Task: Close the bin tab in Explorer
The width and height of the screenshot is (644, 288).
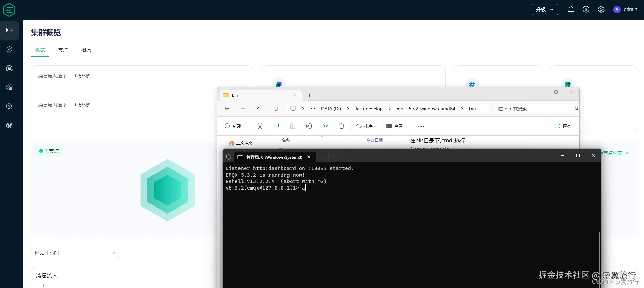Action: (x=295, y=95)
